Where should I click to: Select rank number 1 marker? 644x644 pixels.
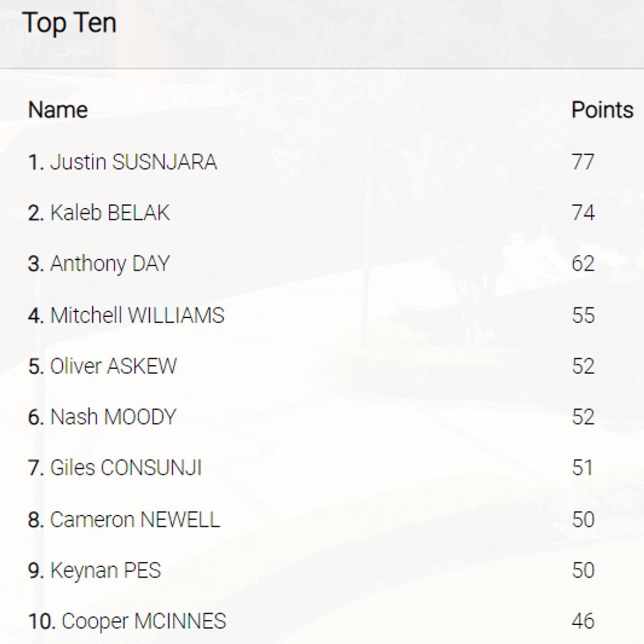(36, 162)
